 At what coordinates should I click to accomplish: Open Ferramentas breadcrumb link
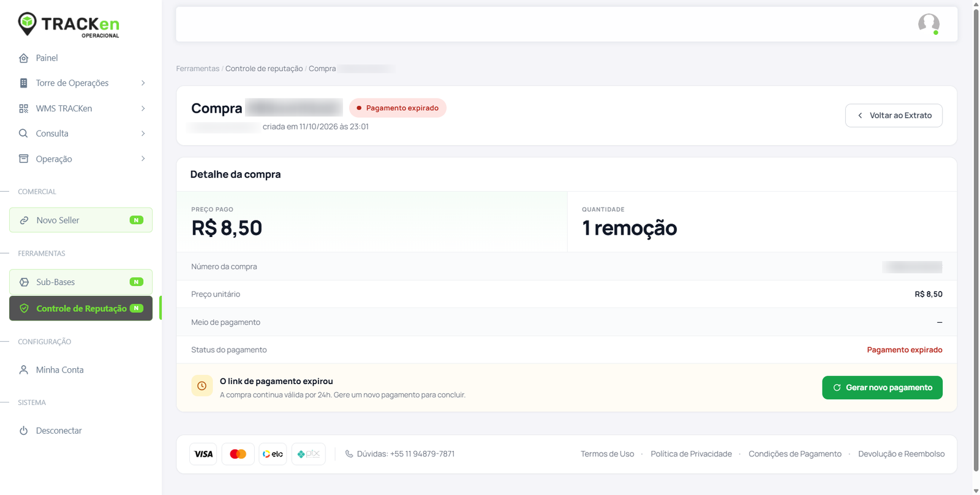(x=197, y=69)
